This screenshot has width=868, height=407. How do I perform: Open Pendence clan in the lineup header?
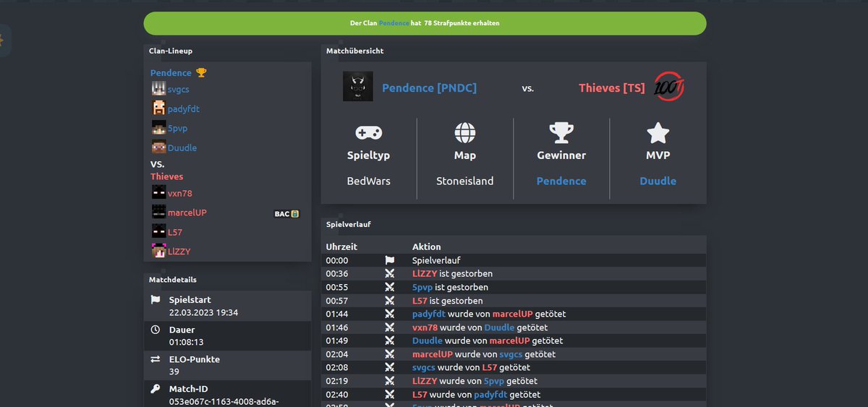click(x=171, y=73)
